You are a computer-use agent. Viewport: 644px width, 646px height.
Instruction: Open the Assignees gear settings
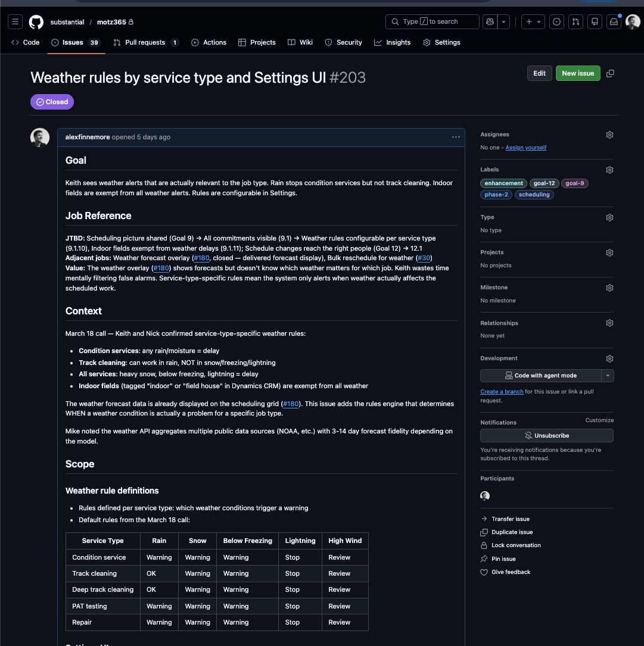point(609,135)
